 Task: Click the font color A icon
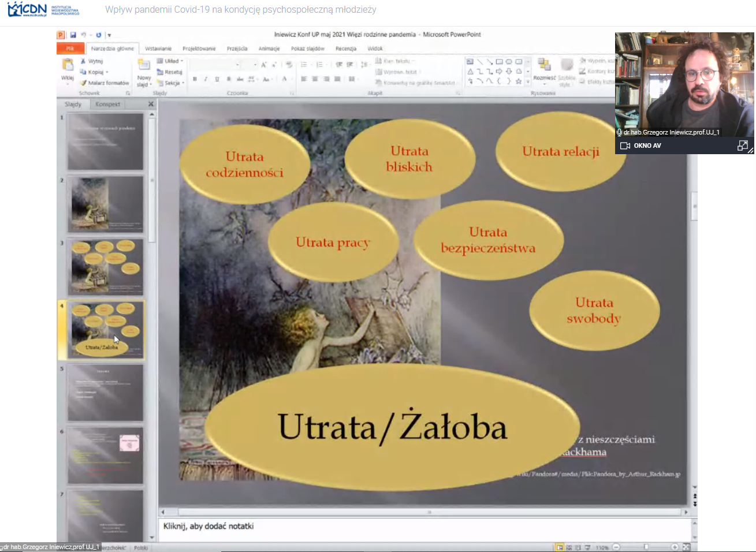pos(285,79)
